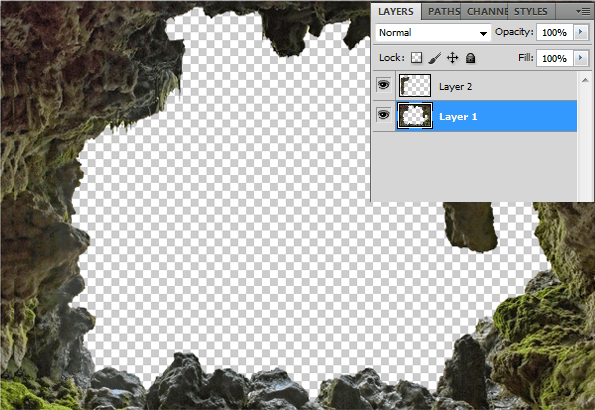Select the Layers tab
The height and width of the screenshot is (410, 595).
396,11
